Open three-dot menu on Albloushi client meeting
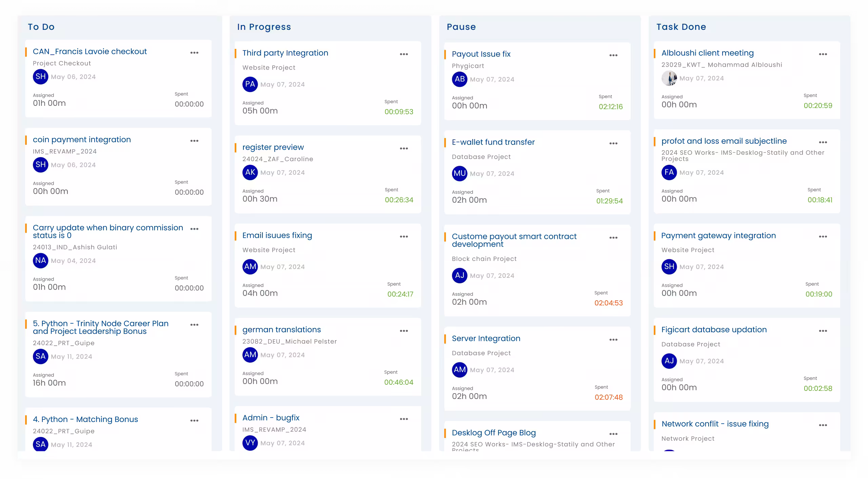 pyautogui.click(x=823, y=54)
